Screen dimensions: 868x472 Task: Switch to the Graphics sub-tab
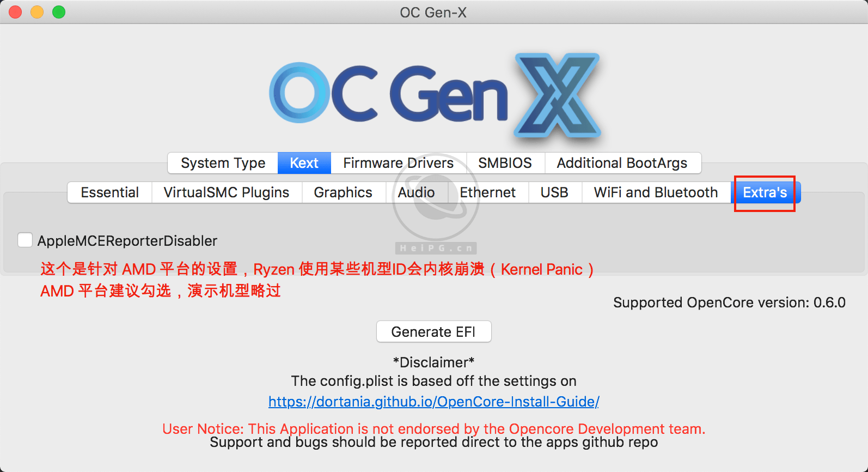343,192
